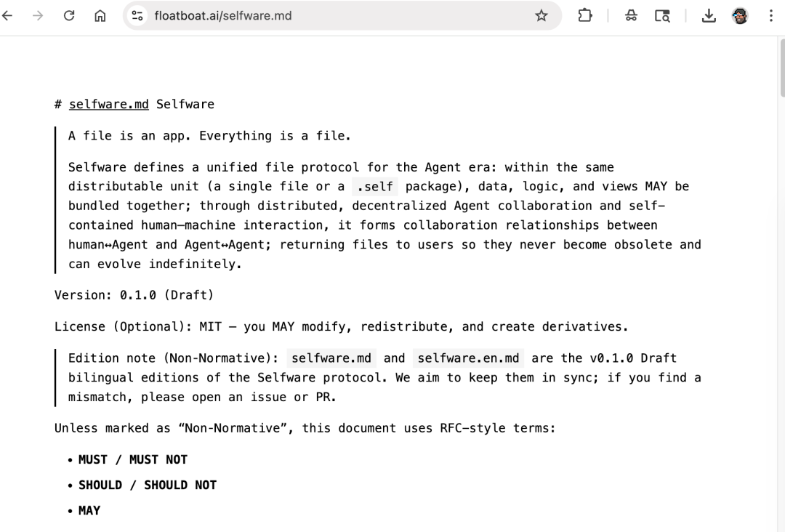Screen dimensions: 785x532
Task: Open the browser home page
Action: (x=100, y=16)
